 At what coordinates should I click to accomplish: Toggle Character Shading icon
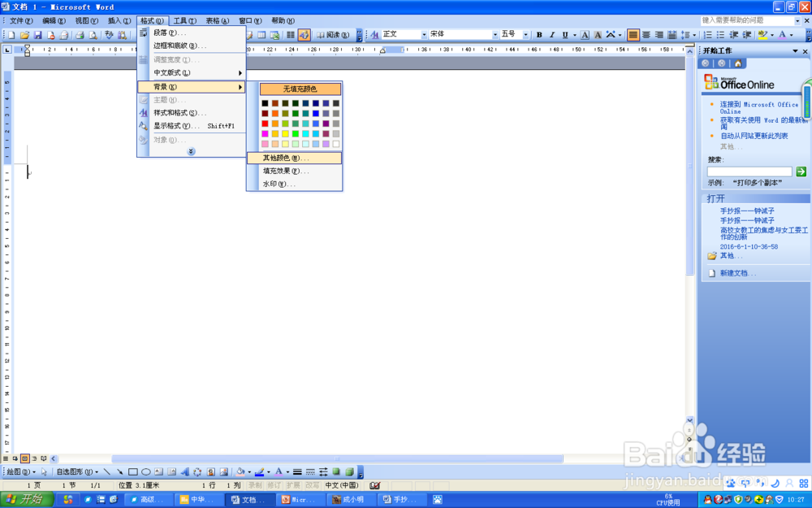coord(598,35)
